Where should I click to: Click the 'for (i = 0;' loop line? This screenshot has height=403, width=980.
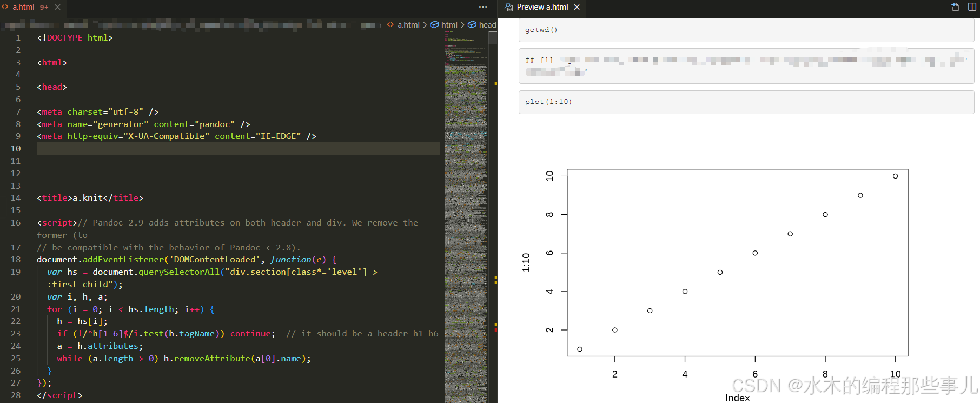131,309
